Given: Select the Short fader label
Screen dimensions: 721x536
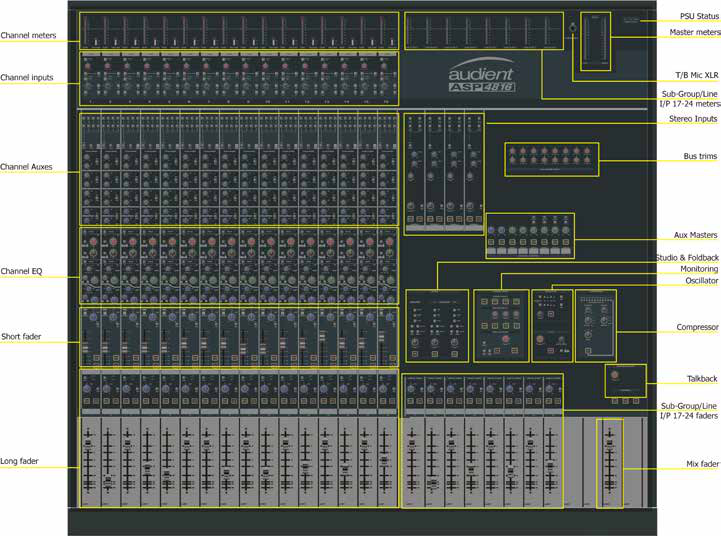Looking at the screenshot, I should coord(21,336).
